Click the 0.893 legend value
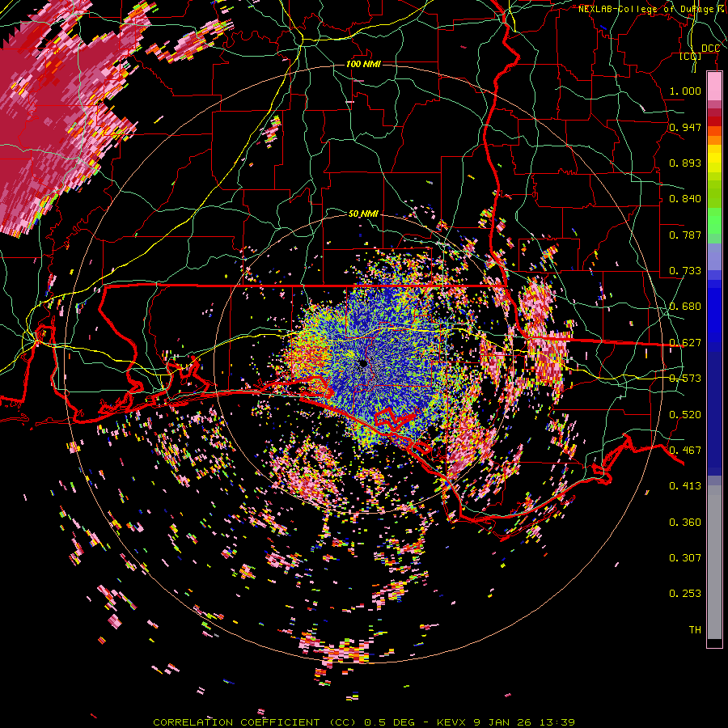 point(685,163)
